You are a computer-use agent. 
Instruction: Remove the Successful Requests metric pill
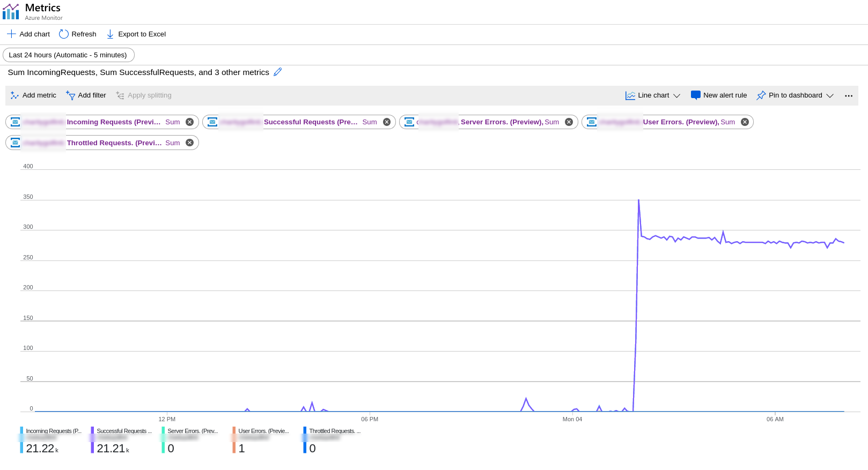coord(387,122)
